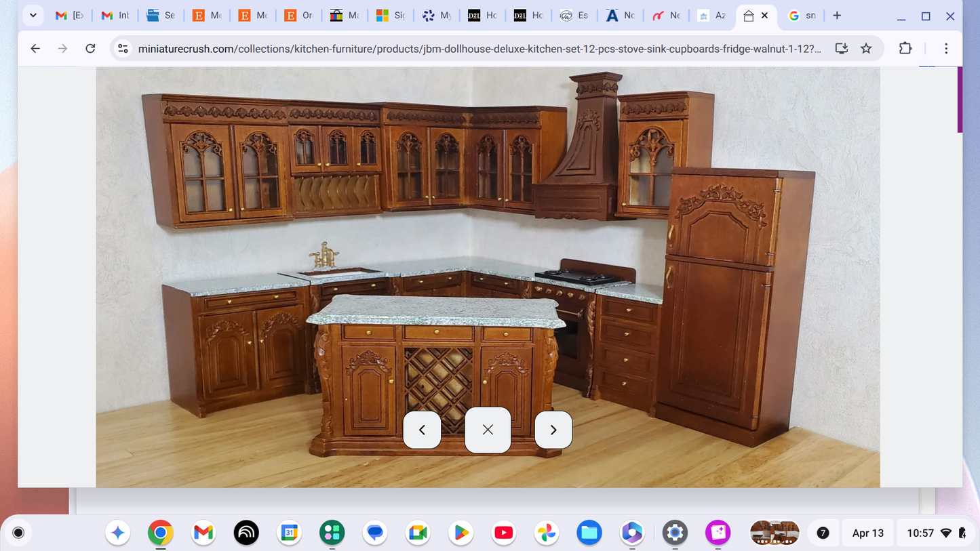The image size is (980, 551).
Task: Open Google Messages from the shelf
Action: [375, 533]
